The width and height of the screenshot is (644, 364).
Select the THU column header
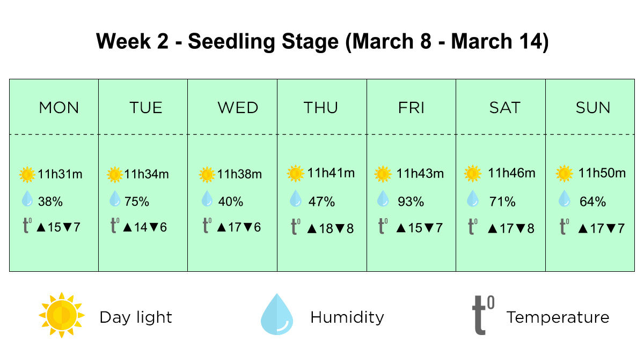tap(321, 108)
